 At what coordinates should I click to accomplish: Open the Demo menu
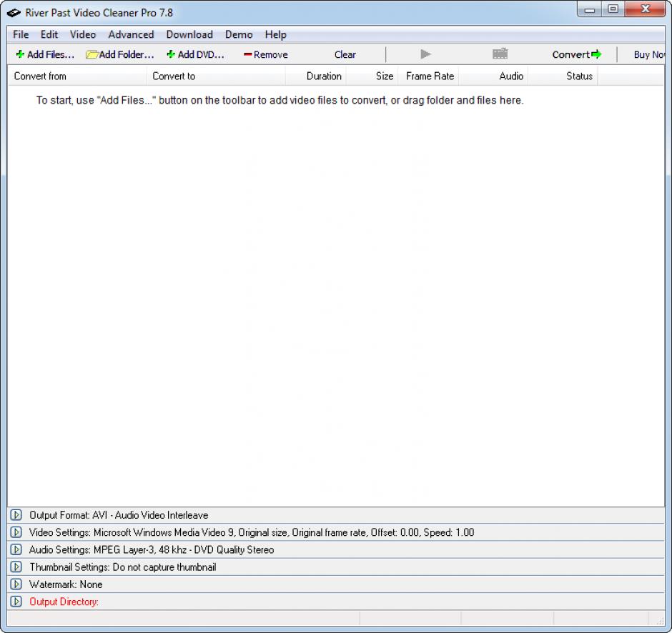pyautogui.click(x=239, y=35)
